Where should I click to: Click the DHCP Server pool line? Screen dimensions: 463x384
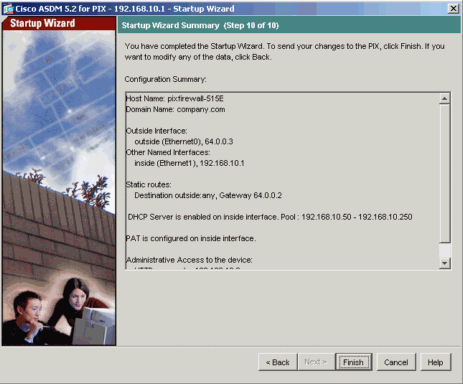tap(270, 217)
